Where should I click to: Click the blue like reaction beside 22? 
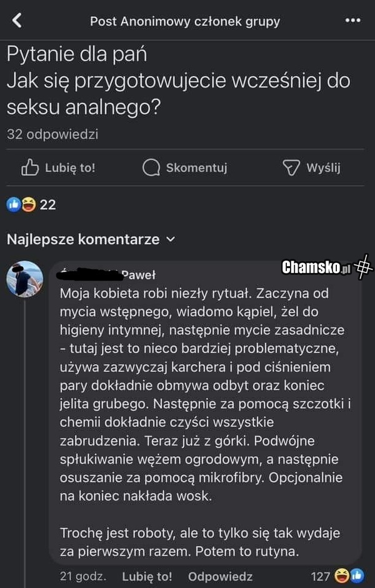(x=14, y=204)
